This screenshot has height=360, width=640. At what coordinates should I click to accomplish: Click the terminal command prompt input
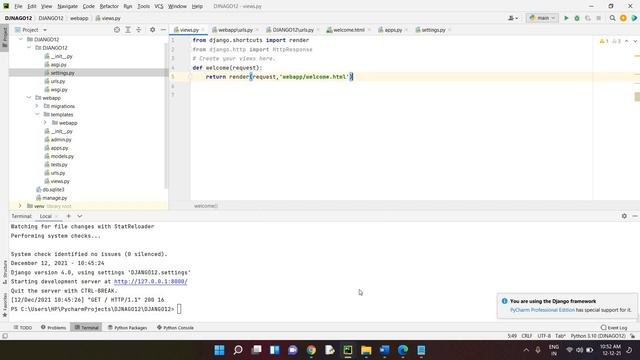(x=179, y=309)
